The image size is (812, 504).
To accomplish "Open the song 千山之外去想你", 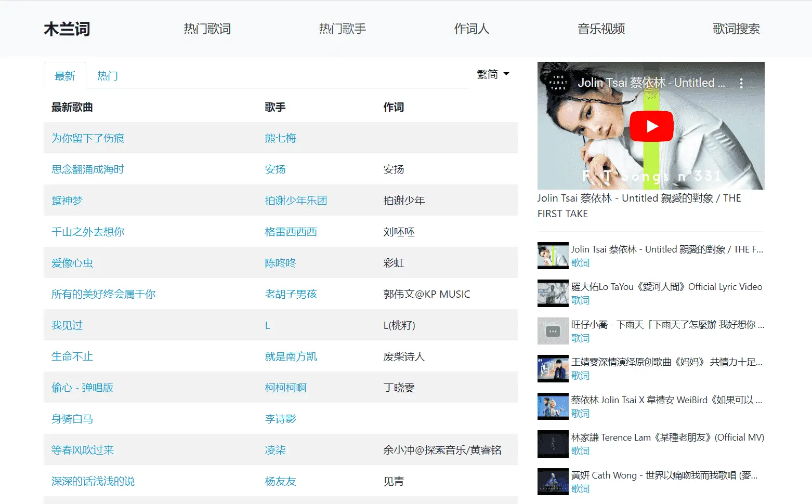I will pos(87,232).
